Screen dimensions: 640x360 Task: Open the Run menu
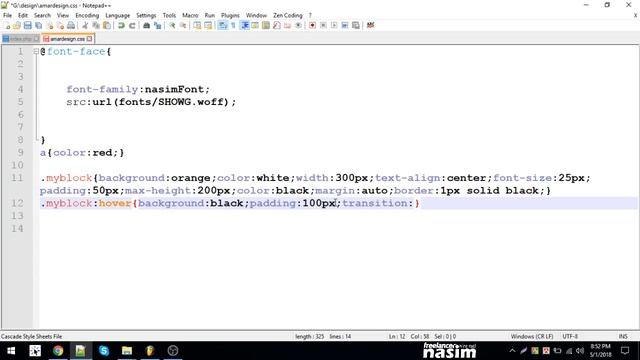[x=210, y=15]
